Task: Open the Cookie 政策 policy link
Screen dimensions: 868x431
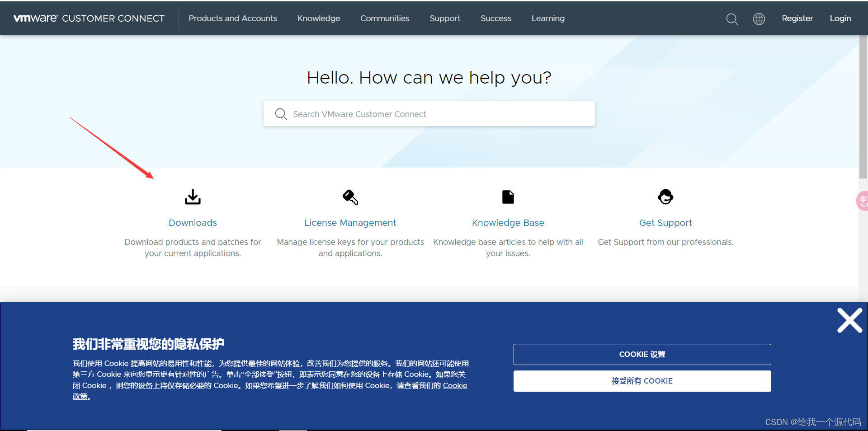Action: pos(455,385)
